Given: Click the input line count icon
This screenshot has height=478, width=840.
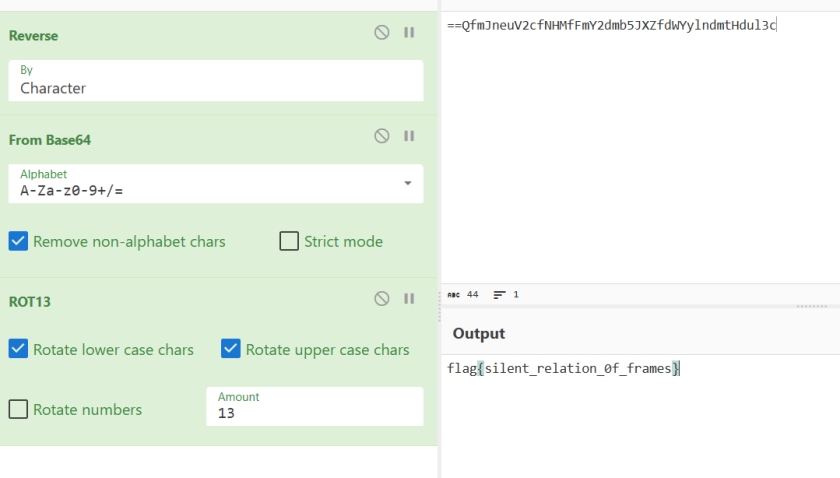Looking at the screenshot, I should click(x=499, y=295).
